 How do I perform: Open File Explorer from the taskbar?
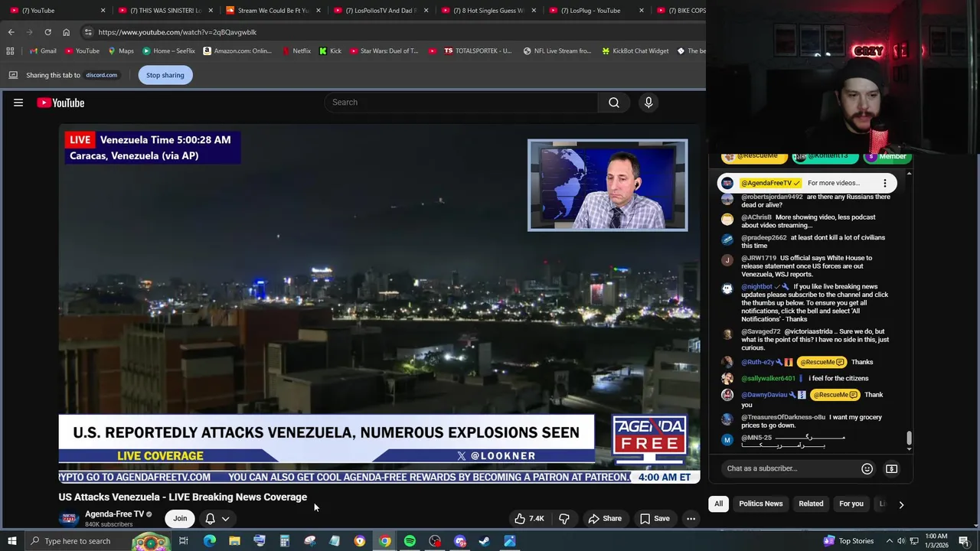[234, 541]
